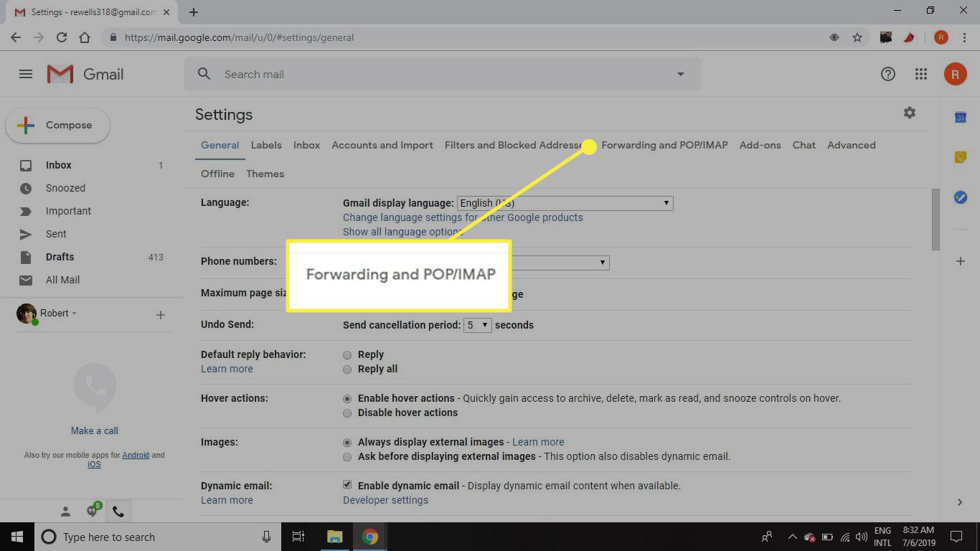This screenshot has height=551, width=980.
Task: Switch to the Labels settings tab
Action: [266, 145]
